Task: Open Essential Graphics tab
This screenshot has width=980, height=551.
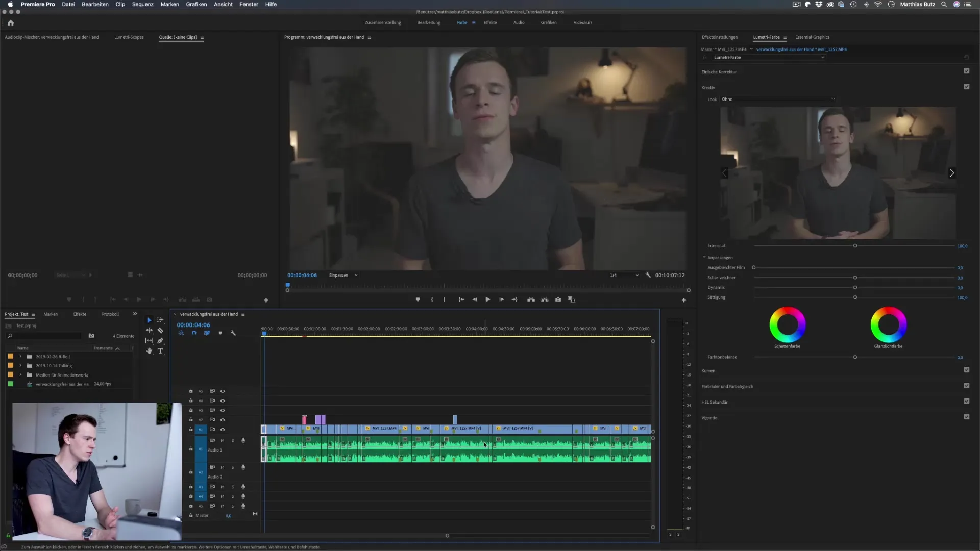Action: point(812,37)
